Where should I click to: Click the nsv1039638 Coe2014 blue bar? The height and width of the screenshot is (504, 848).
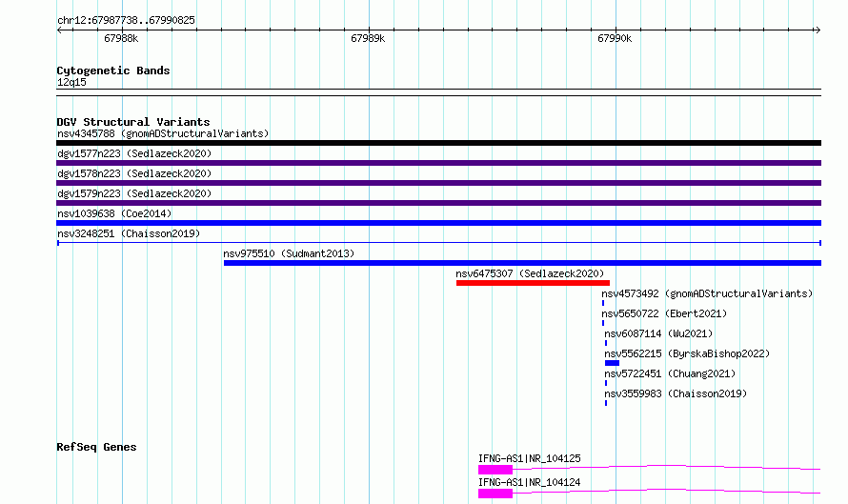(438, 223)
